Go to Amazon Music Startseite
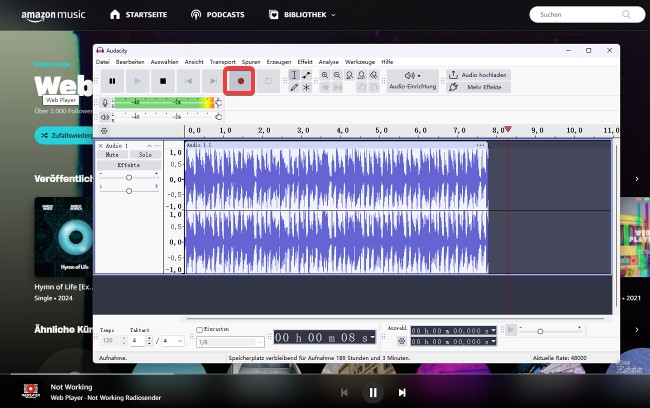Viewport: 650px width, 408px height. (x=138, y=15)
